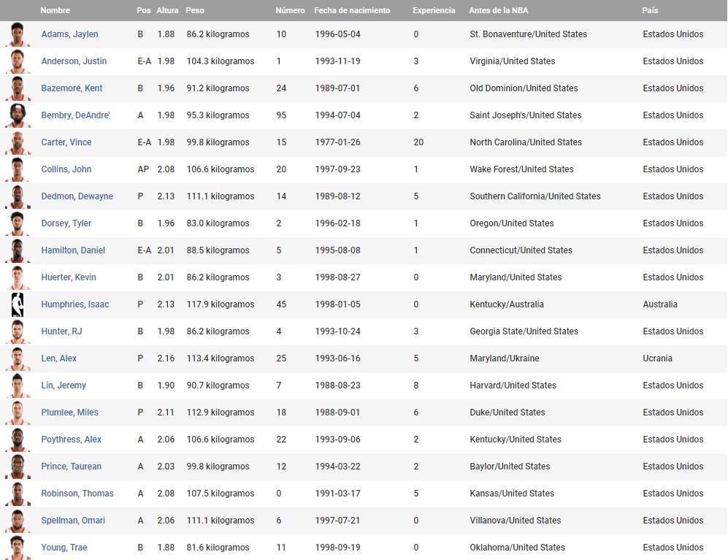
Task: Click Jeremy Lin's player photo
Action: coord(18,386)
